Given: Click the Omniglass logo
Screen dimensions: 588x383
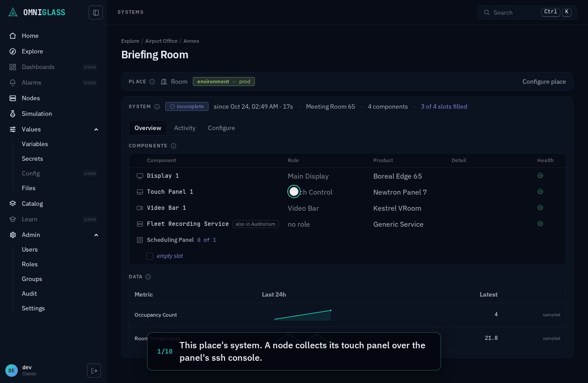Looking at the screenshot, I should tap(37, 12).
